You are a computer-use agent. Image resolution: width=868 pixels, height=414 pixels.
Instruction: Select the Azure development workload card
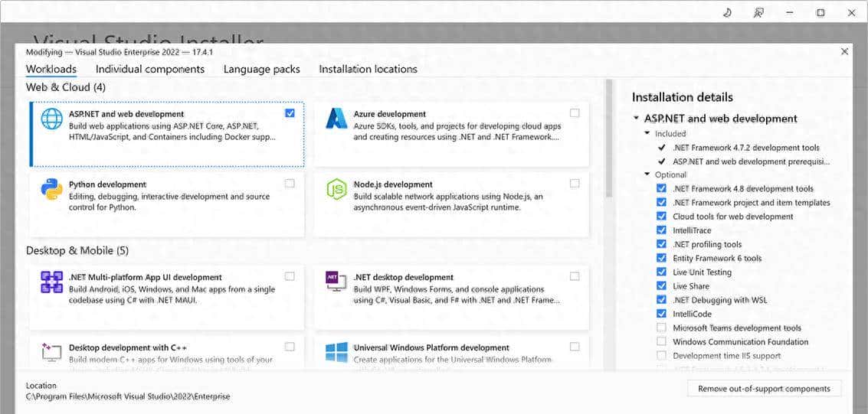(x=451, y=134)
